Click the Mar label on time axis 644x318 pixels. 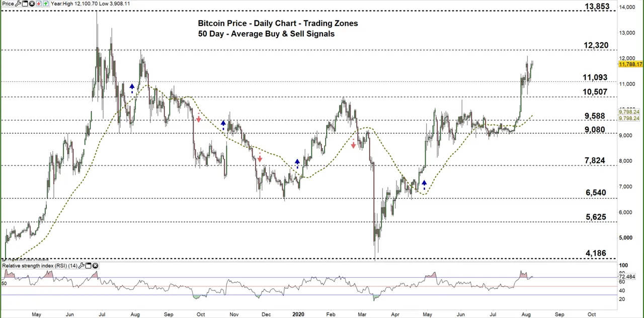(x=362, y=314)
